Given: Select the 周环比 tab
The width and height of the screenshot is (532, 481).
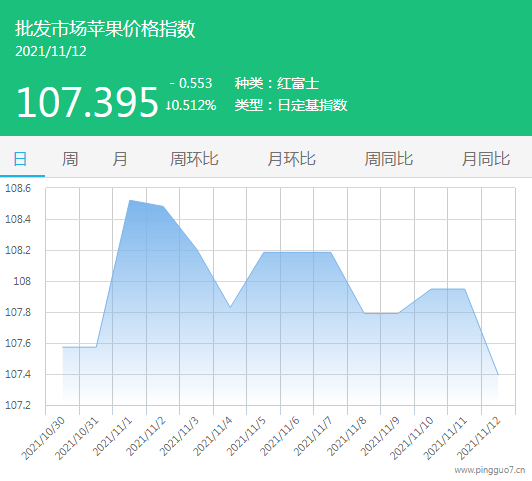Looking at the screenshot, I should point(194,159).
